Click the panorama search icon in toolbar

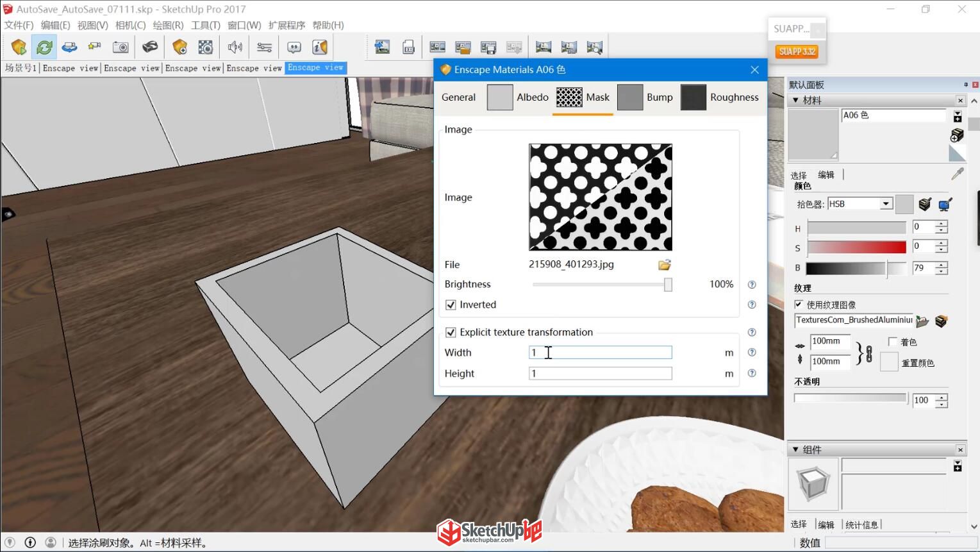pyautogui.click(x=594, y=47)
